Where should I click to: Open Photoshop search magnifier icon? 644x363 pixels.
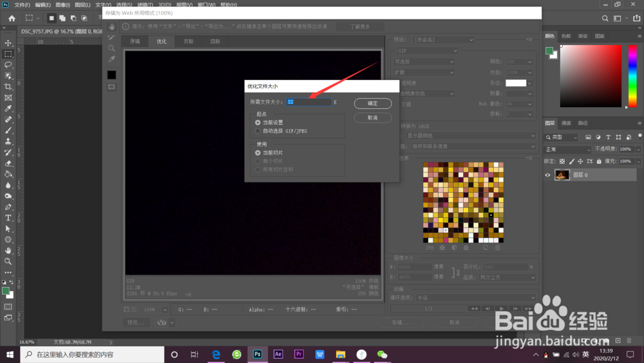coord(605,18)
